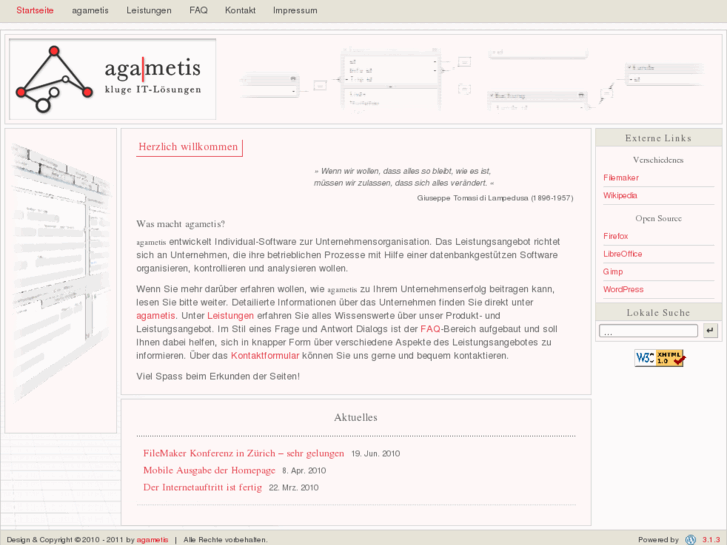Viewport: 727px width, 545px height.
Task: Open Leistungen in the top navigation
Action: (149, 10)
